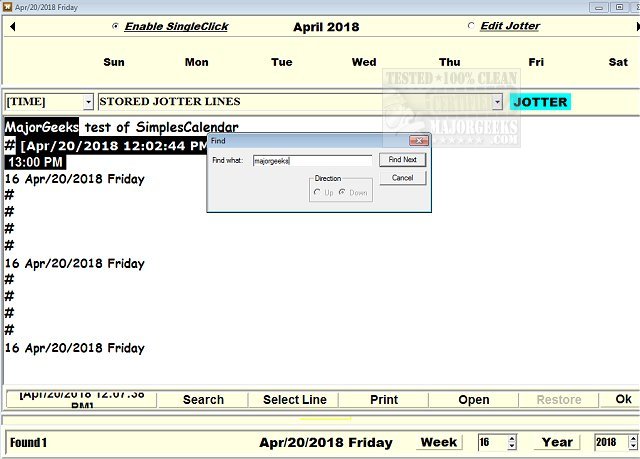Confirm with the Ok button
This screenshot has width=640, height=459.
tap(623, 399)
